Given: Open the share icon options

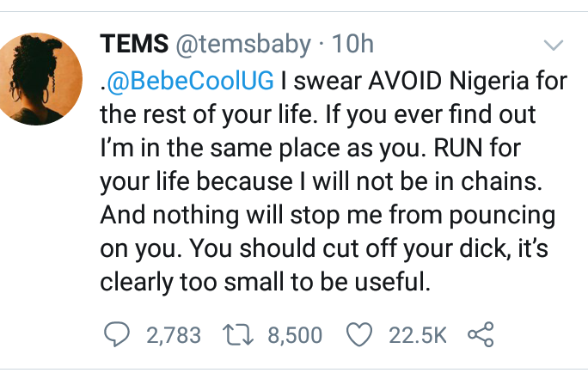Looking at the screenshot, I should click(x=481, y=334).
